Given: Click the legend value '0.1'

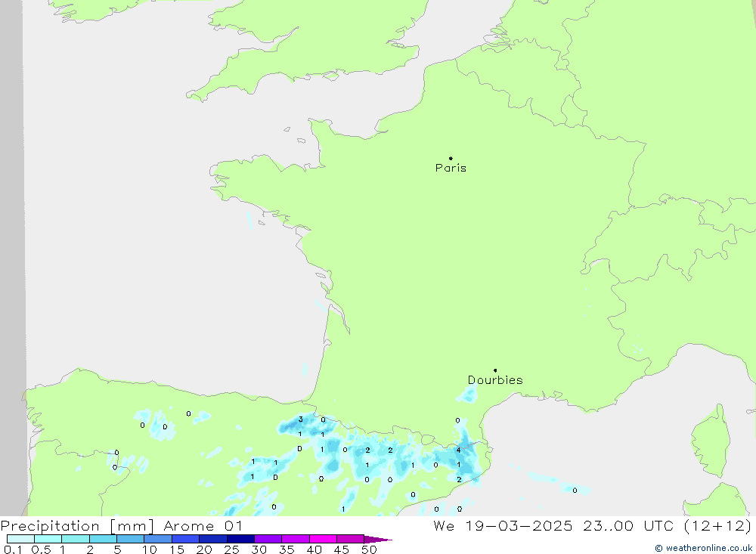Looking at the screenshot, I should point(13,549).
